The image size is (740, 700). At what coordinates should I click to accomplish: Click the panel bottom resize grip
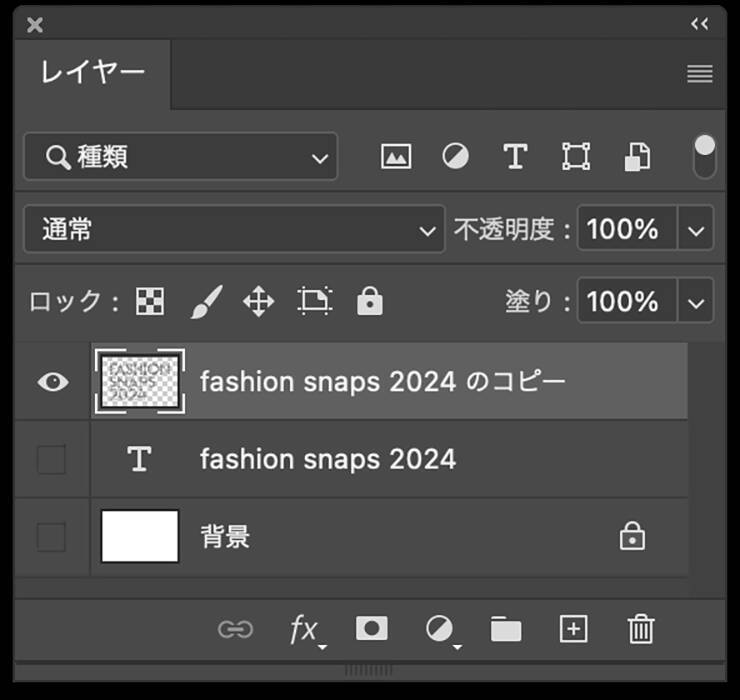(369, 670)
